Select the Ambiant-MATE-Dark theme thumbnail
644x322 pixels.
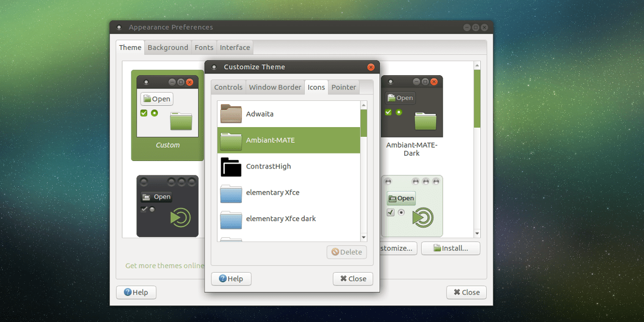(411, 106)
